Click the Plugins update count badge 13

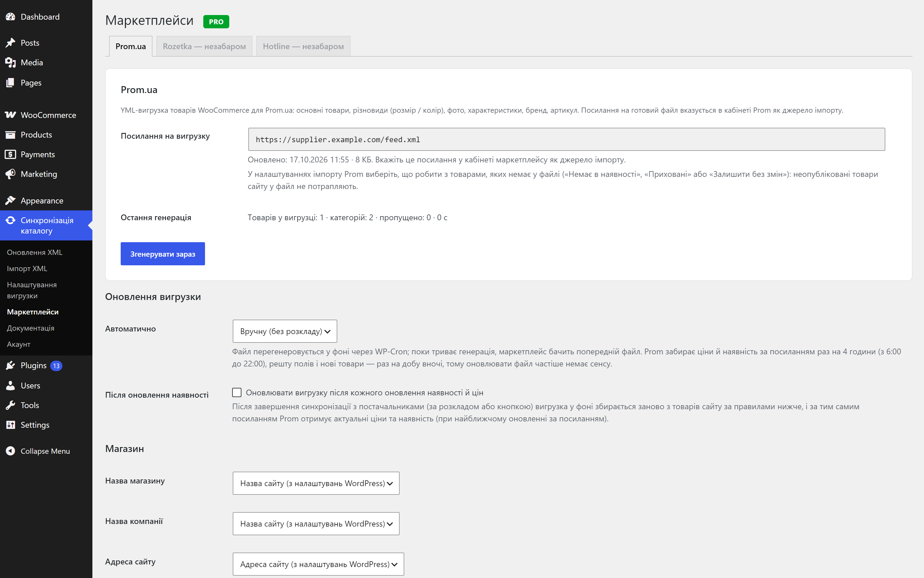[56, 366]
